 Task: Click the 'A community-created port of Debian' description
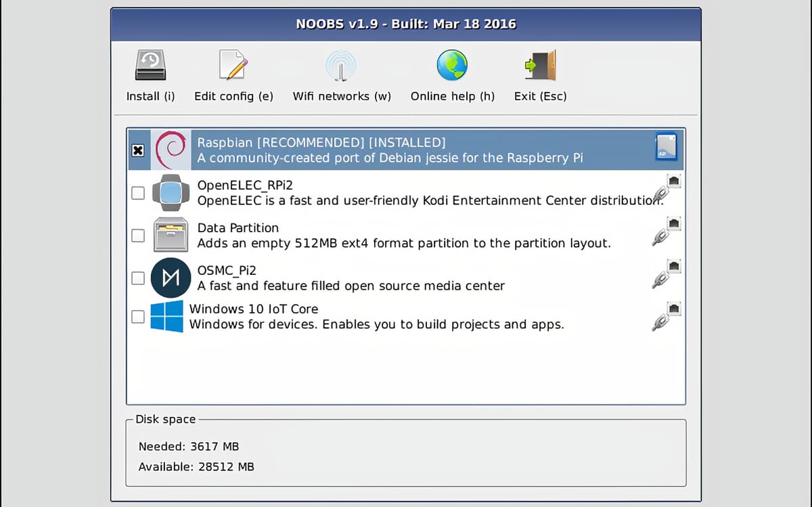390,158
